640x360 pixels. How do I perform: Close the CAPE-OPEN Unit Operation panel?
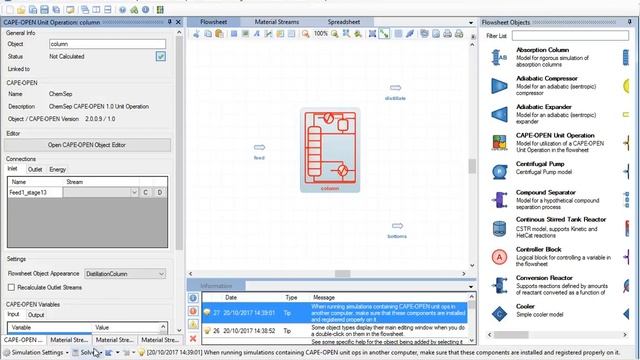click(178, 22)
